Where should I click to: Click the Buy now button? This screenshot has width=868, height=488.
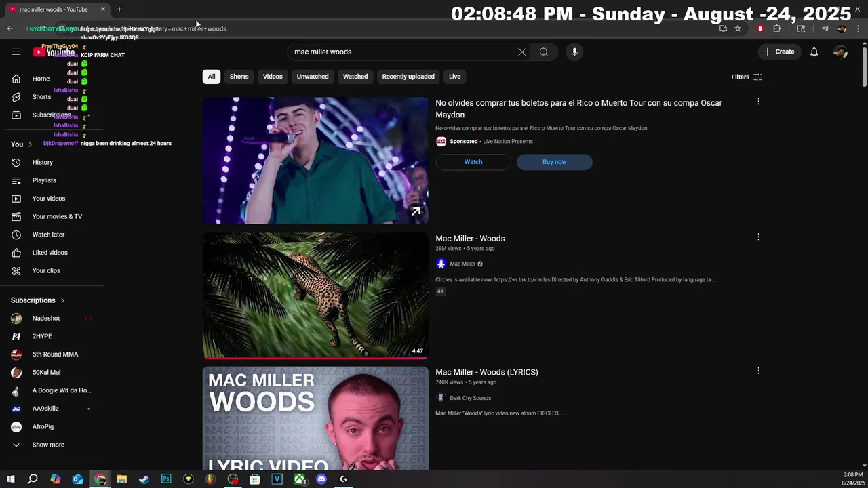click(x=554, y=162)
